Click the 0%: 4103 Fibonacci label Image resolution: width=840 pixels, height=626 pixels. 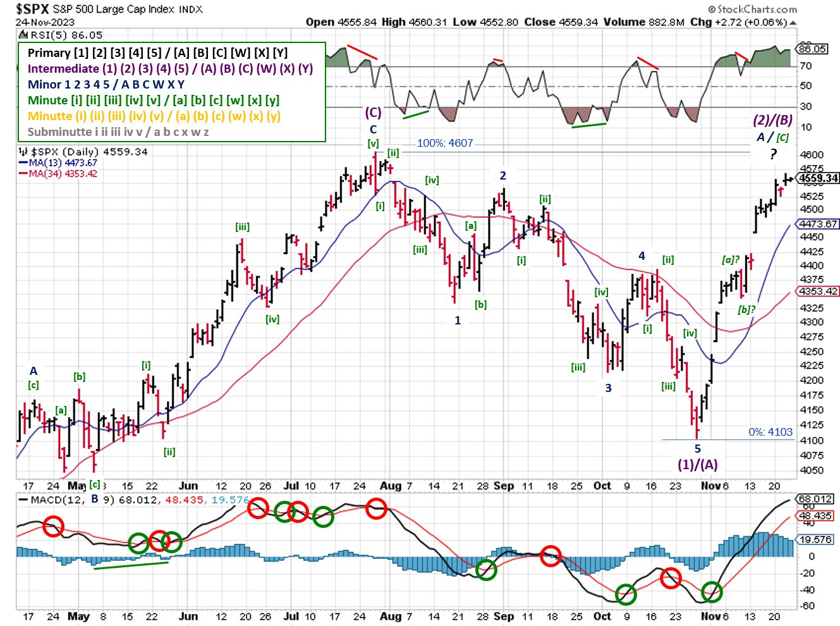point(770,432)
